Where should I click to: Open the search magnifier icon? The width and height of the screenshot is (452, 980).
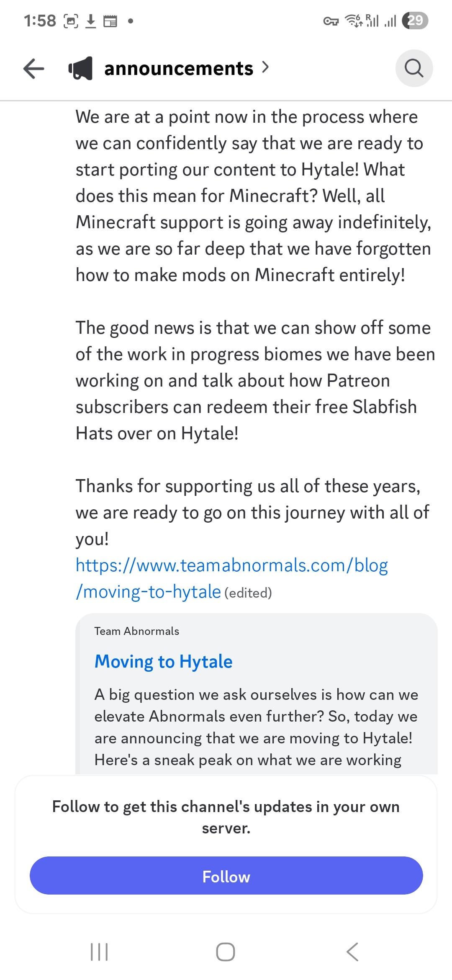(414, 68)
